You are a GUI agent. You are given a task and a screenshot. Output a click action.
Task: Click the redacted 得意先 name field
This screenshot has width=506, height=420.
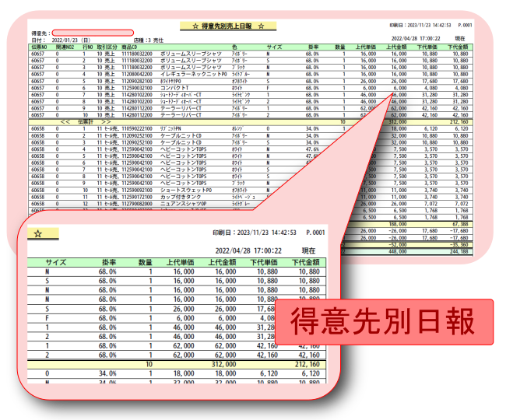(x=93, y=33)
